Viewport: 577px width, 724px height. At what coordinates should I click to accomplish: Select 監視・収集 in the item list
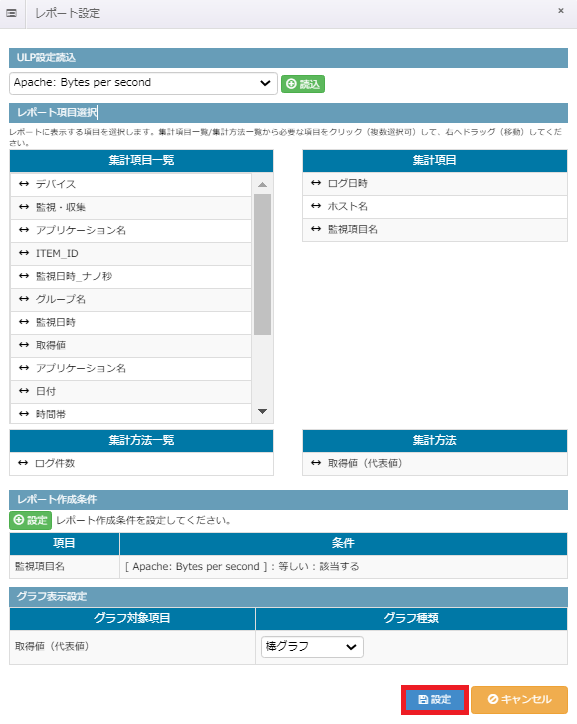click(131, 207)
